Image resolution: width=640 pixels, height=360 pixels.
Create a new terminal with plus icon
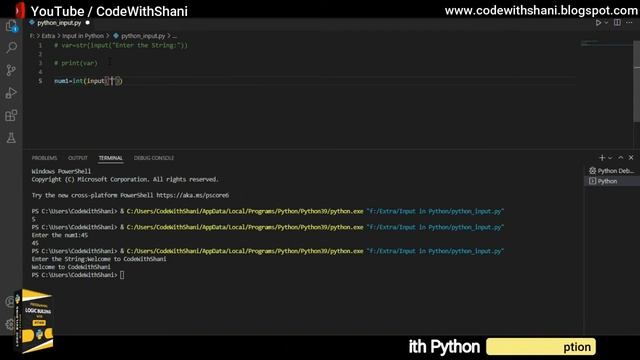[602, 158]
